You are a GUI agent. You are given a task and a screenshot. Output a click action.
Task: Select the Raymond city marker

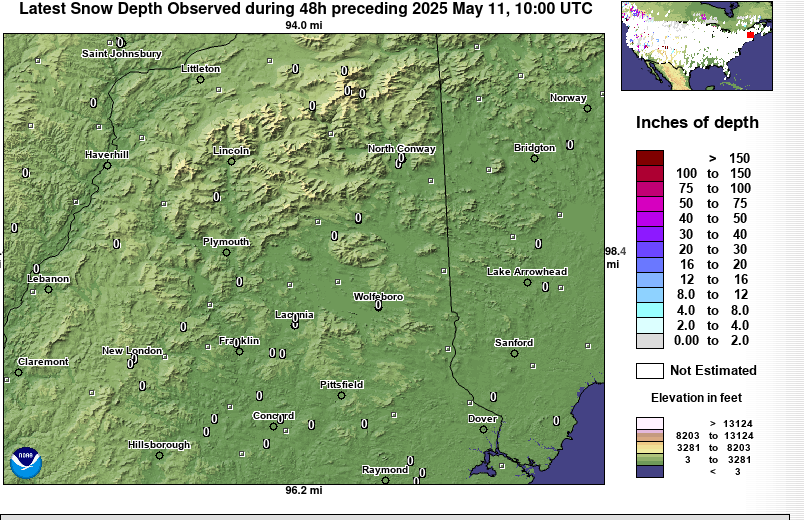385,481
